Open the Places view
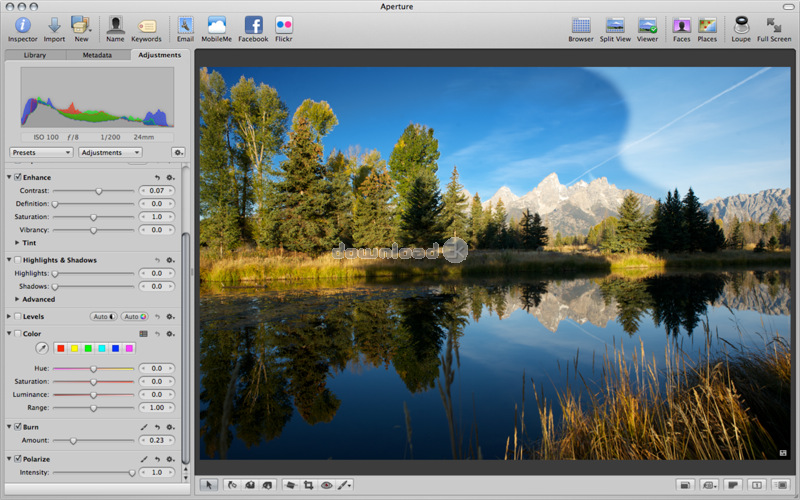Viewport: 800px width, 500px height. click(x=707, y=25)
